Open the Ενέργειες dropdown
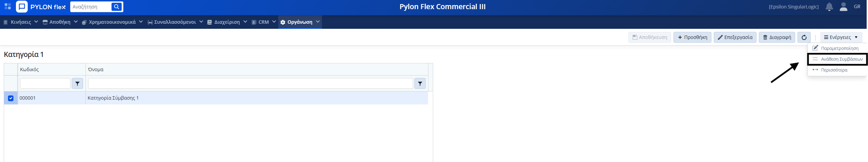 (x=841, y=37)
